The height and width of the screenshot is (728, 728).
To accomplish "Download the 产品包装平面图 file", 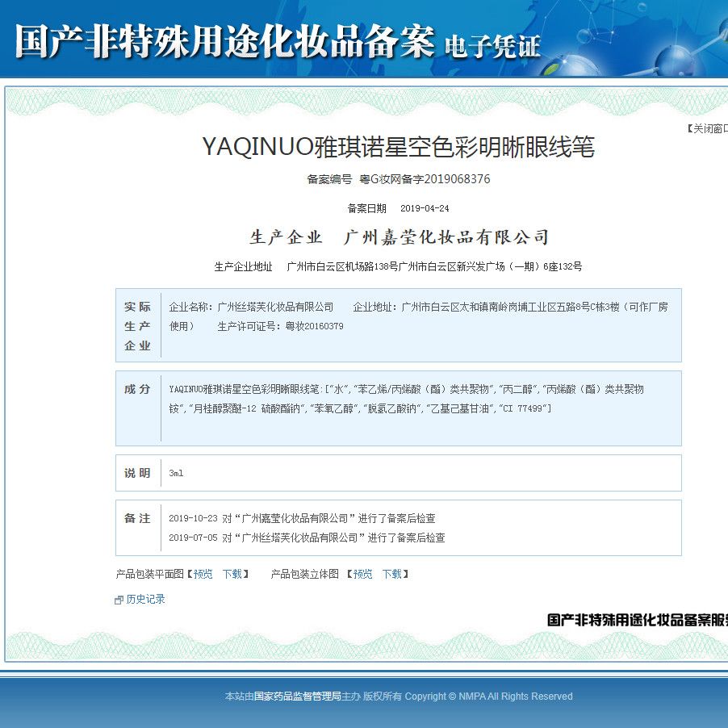I will (232, 575).
